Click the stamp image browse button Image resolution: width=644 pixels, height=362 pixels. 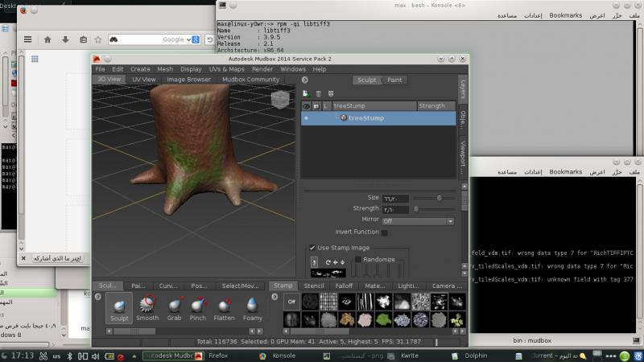point(314,262)
